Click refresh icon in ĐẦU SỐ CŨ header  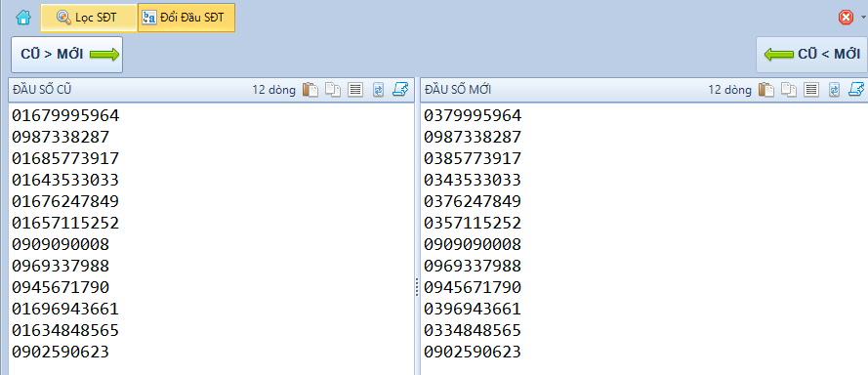pos(378,90)
